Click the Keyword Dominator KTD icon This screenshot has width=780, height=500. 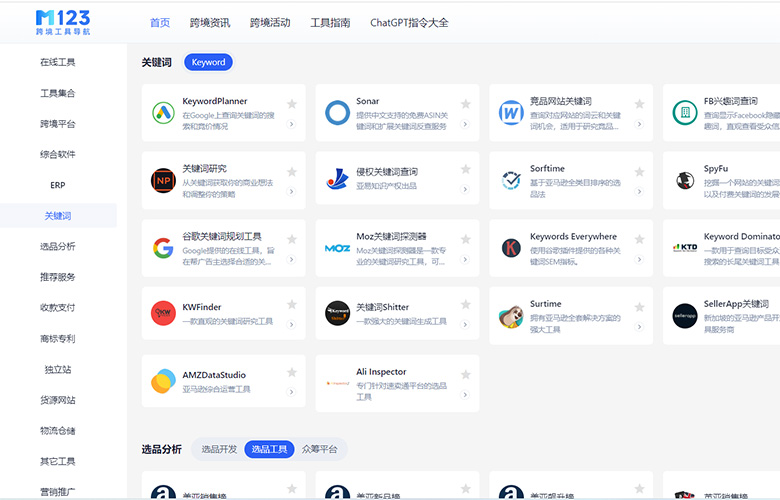click(685, 247)
